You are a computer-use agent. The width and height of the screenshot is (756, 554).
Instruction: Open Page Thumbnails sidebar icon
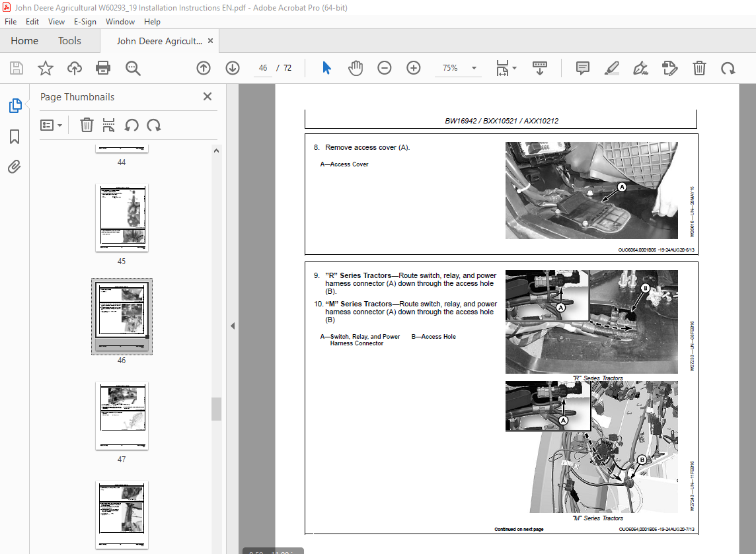15,106
